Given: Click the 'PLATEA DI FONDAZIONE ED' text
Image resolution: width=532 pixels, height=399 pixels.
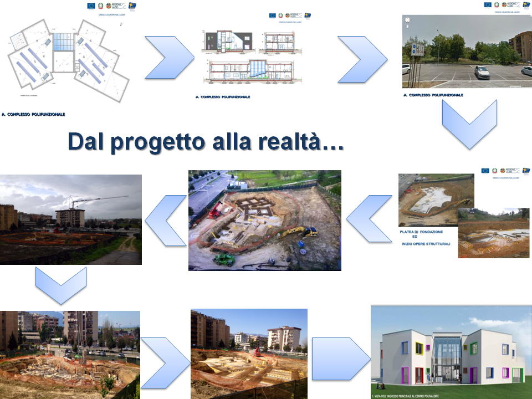Looking at the screenshot, I should [x=421, y=234].
